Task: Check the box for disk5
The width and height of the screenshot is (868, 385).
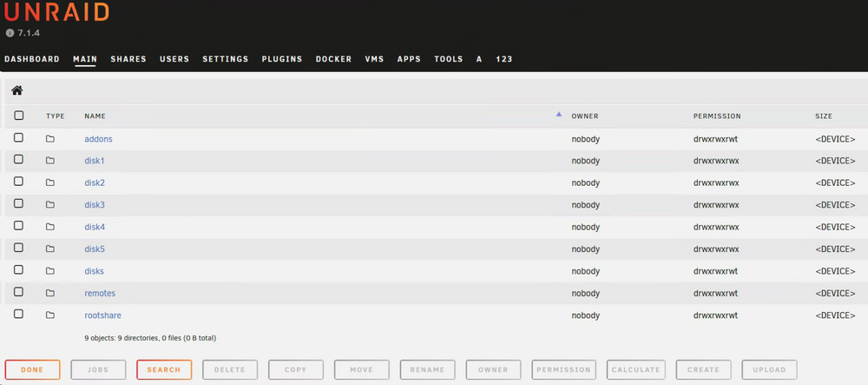Action: (19, 248)
